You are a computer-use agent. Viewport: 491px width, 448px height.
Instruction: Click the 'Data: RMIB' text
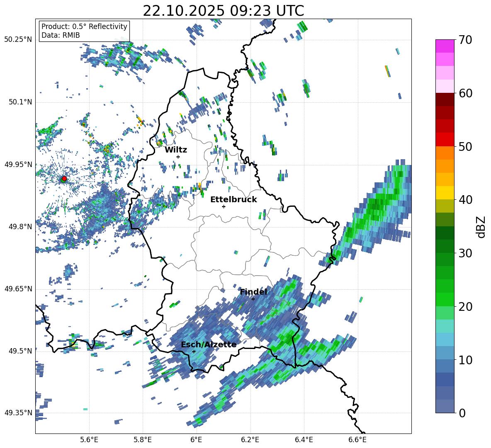click(x=61, y=35)
